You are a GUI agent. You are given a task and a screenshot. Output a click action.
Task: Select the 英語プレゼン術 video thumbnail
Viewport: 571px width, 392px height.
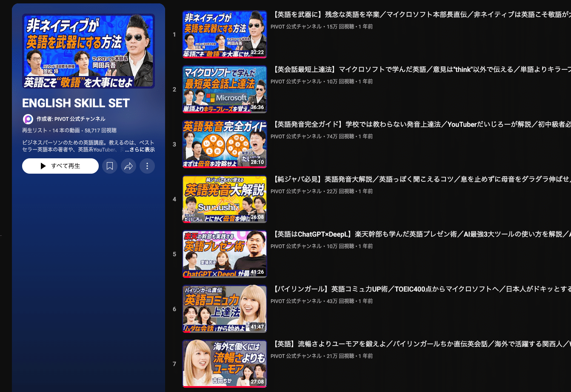point(224,254)
